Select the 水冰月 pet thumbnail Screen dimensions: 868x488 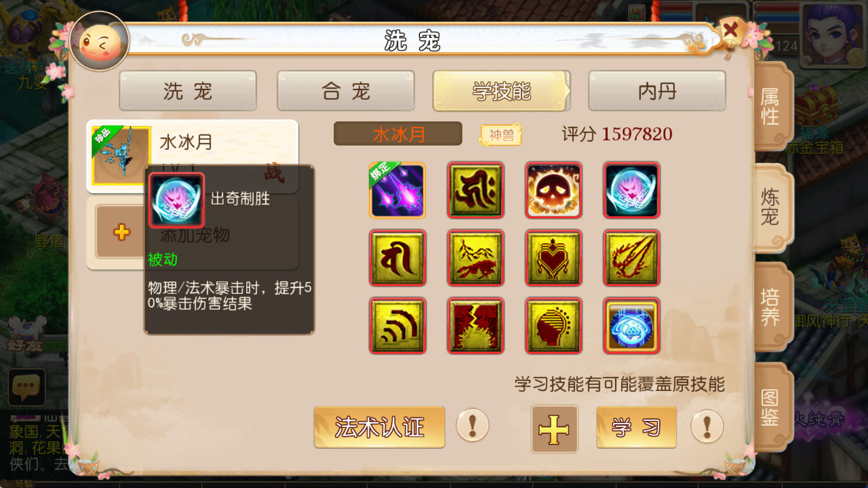[121, 156]
